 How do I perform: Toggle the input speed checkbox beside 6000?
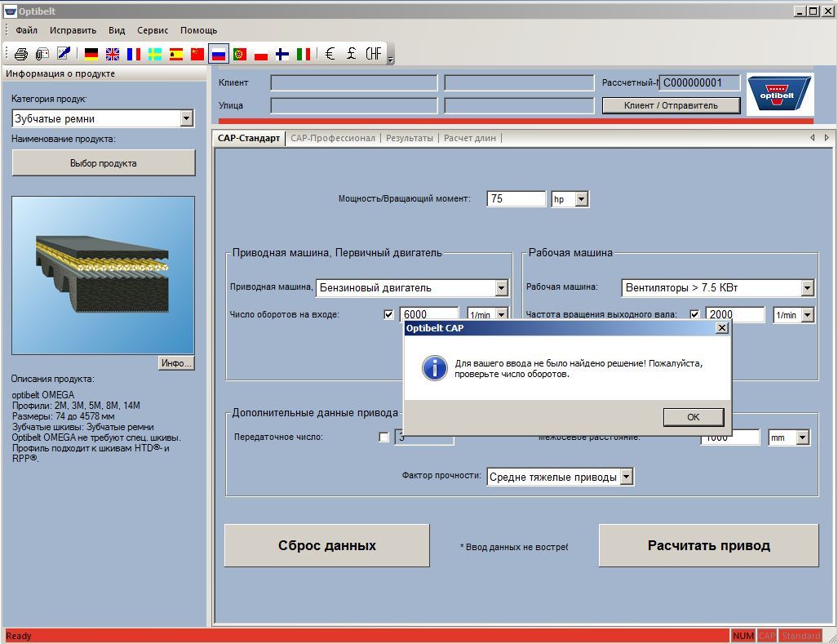(388, 315)
